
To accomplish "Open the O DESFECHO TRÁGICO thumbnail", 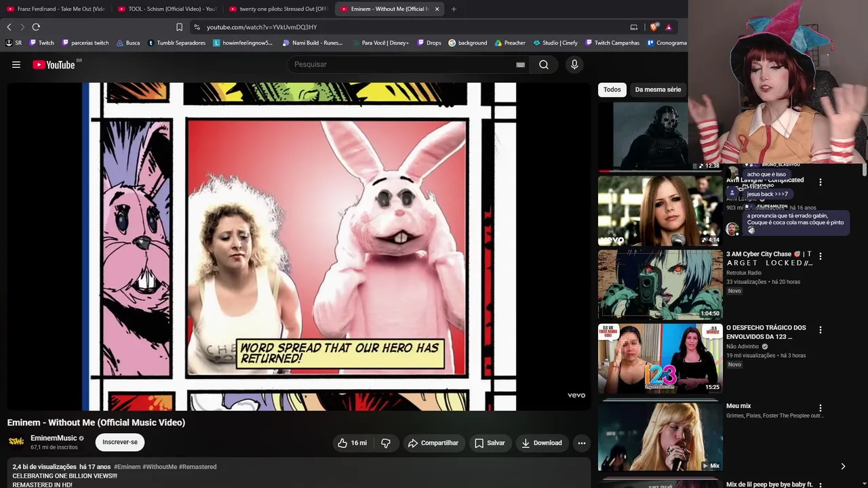I will (660, 359).
